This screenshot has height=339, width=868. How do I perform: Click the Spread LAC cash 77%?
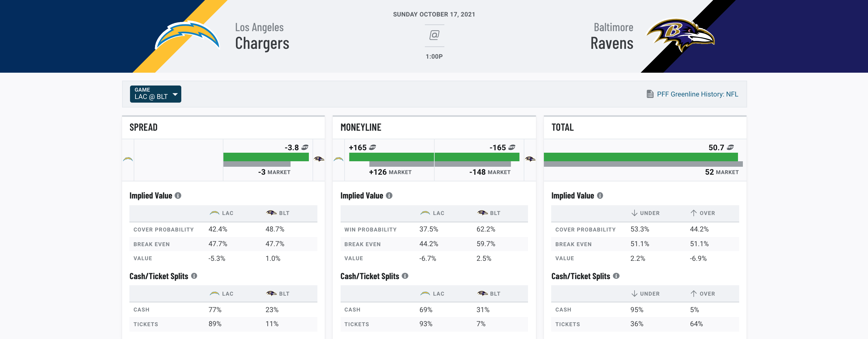click(215, 310)
